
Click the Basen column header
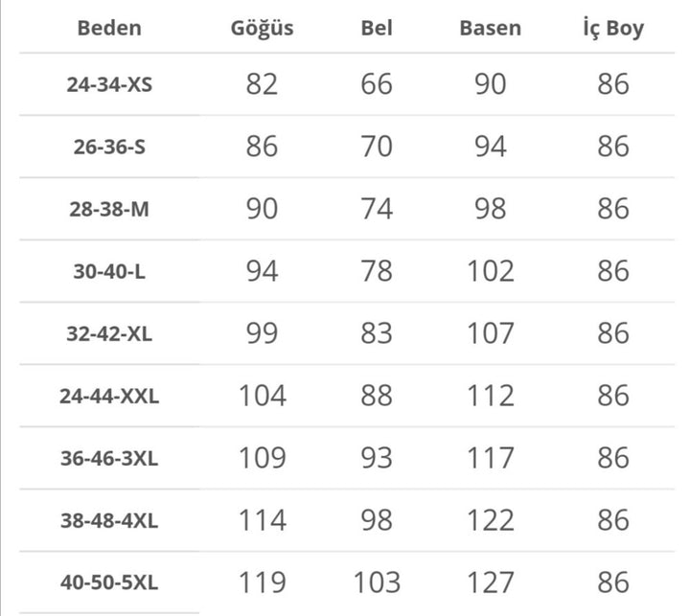click(x=490, y=27)
